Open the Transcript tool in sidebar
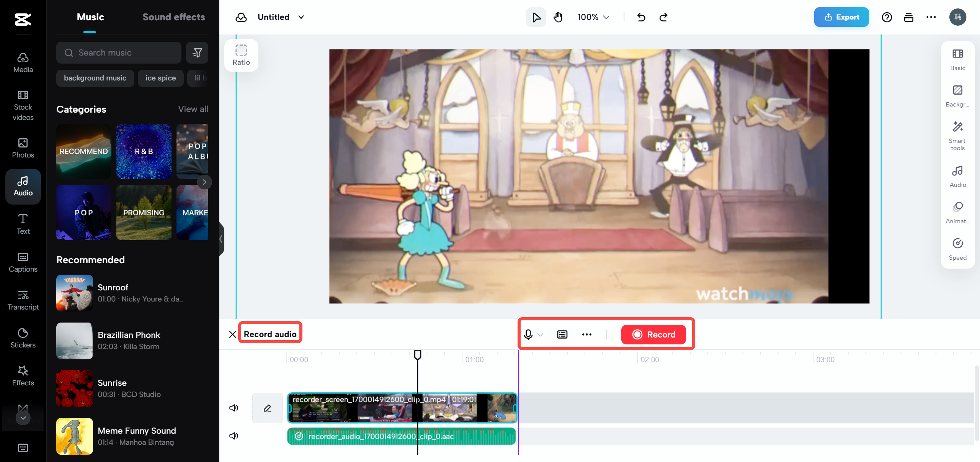 23,300
